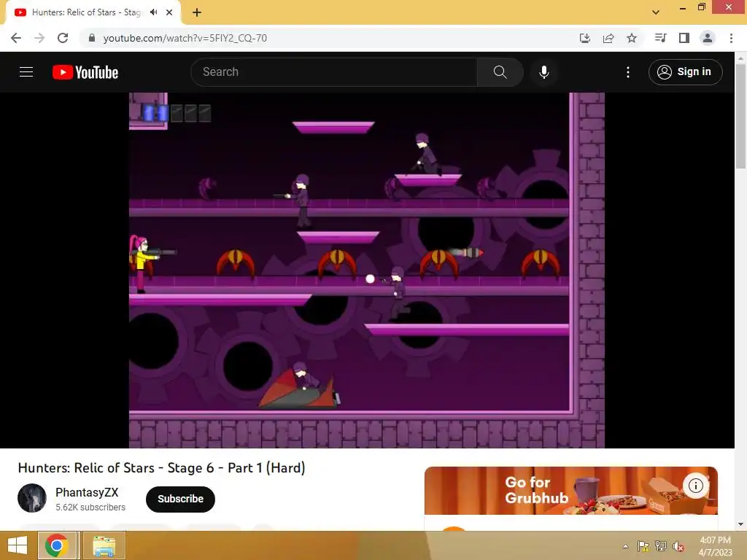747x560 pixels.
Task: Click the Sign in button
Action: click(x=685, y=72)
